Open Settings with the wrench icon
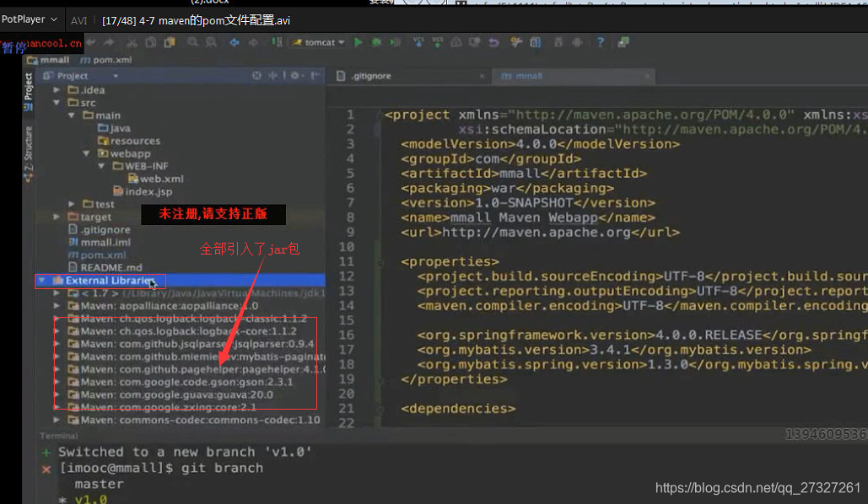868x504 pixels. [x=516, y=43]
